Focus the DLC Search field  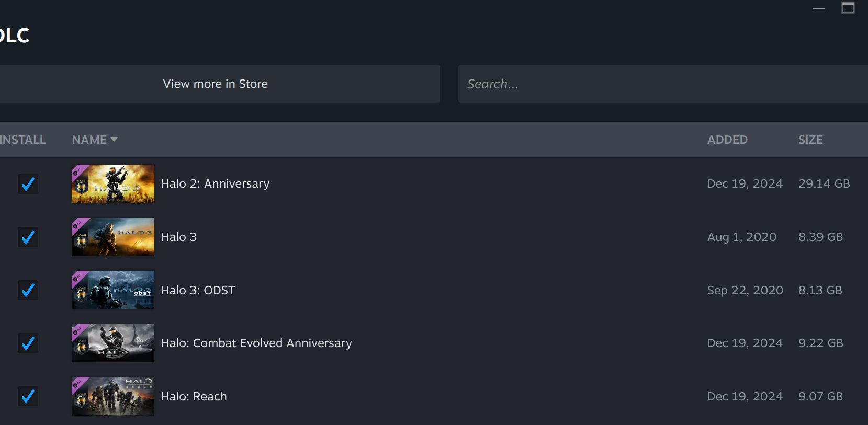tap(663, 84)
